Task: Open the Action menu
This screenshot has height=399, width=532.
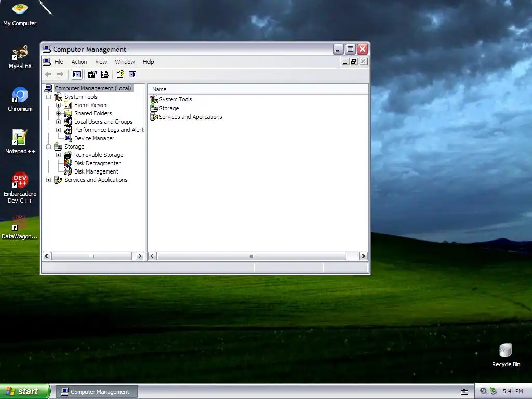Action: pyautogui.click(x=79, y=62)
